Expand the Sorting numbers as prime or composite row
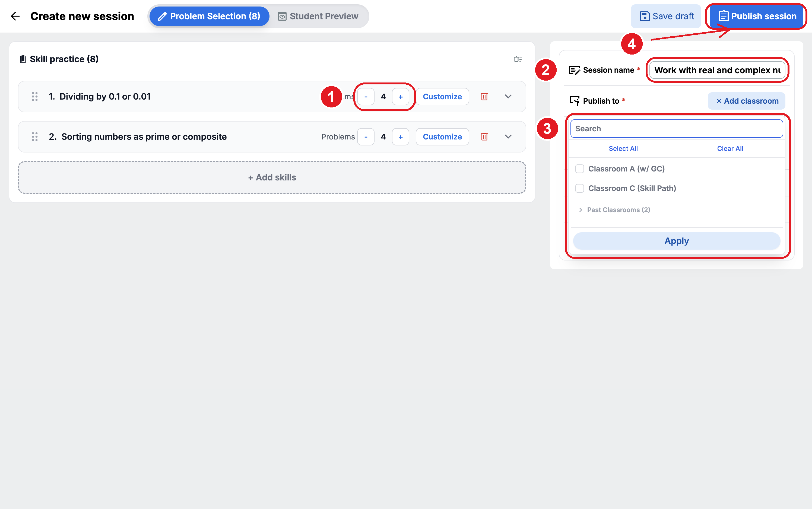Image resolution: width=812 pixels, height=509 pixels. 508,137
